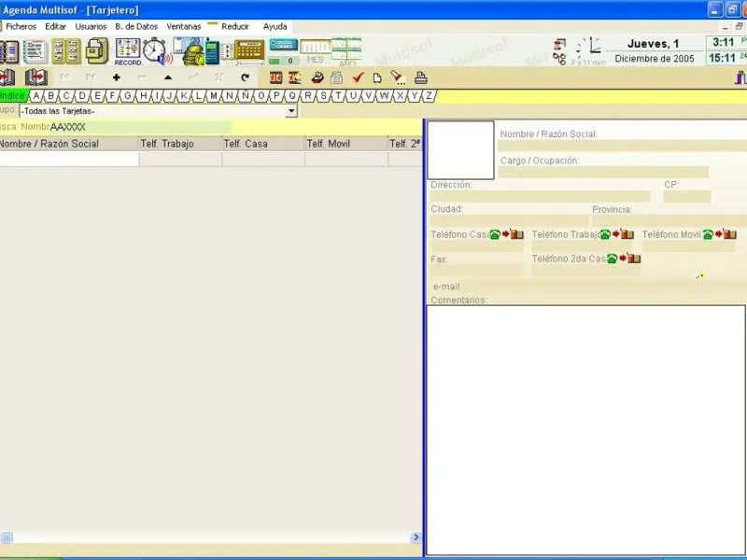Viewport: 747px width, 560px height.
Task: Click the purple exit door icon
Action: point(740,77)
